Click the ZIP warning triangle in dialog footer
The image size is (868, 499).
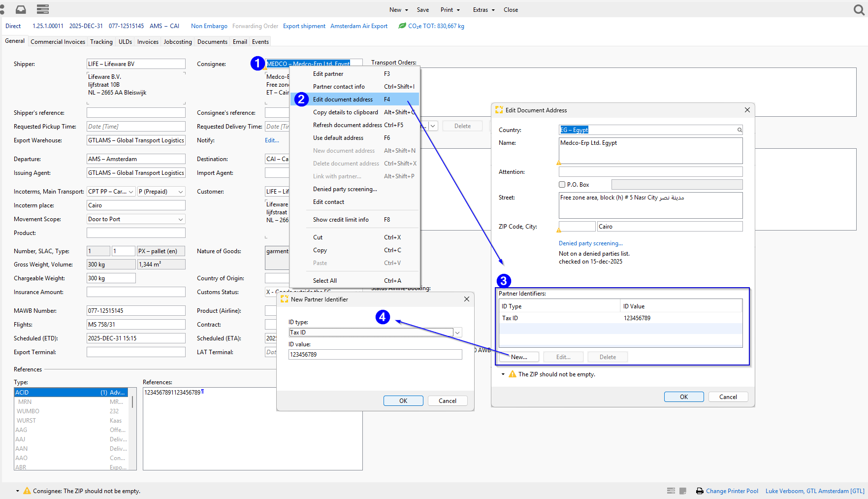coord(513,374)
